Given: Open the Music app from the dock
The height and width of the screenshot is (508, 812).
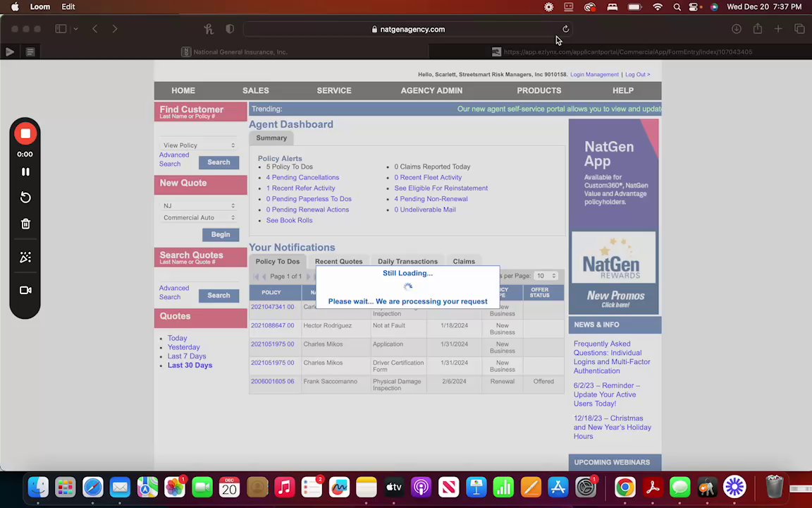Looking at the screenshot, I should click(284, 488).
